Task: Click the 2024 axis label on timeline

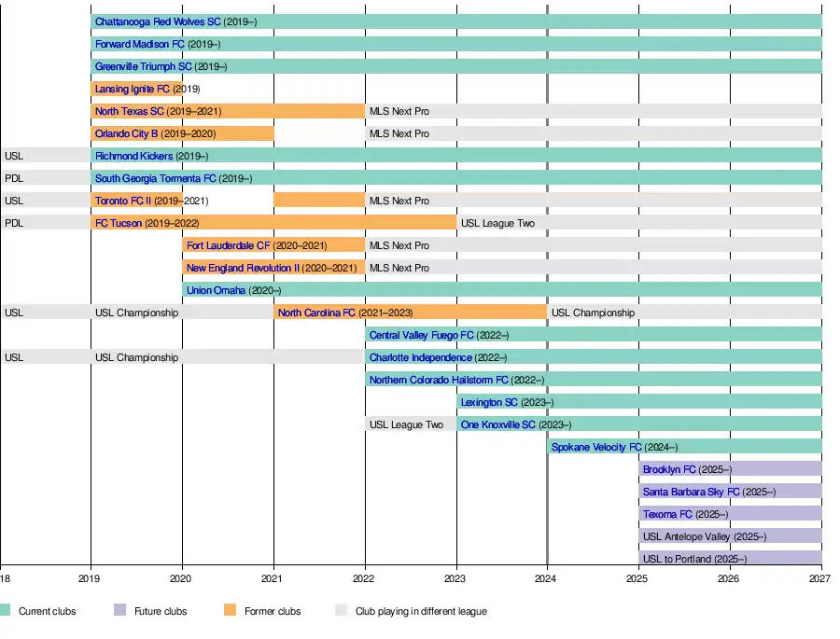Action: click(x=547, y=579)
